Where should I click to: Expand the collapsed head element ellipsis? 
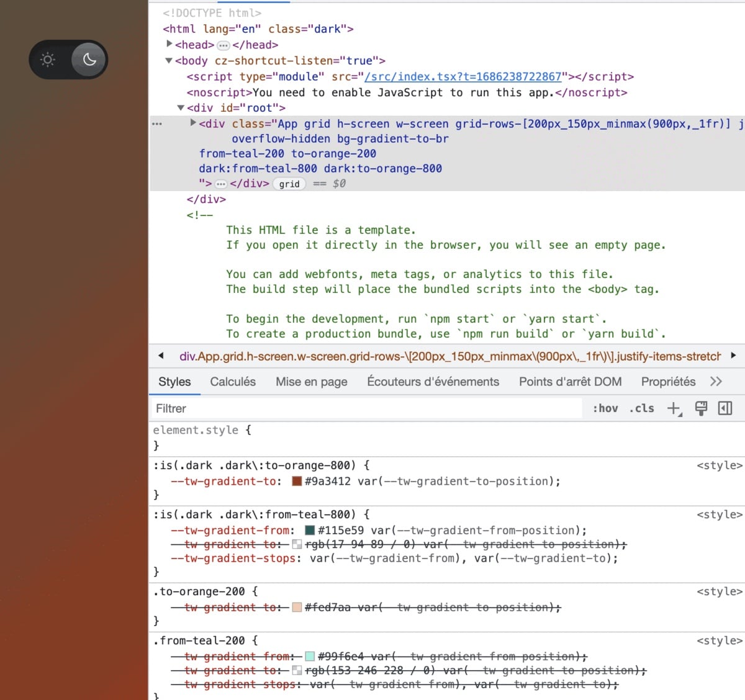[x=223, y=45]
